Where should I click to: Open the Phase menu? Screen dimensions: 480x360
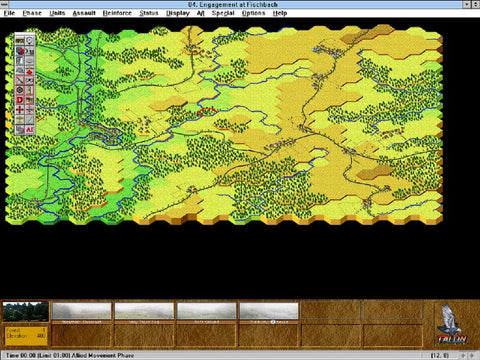[32, 13]
